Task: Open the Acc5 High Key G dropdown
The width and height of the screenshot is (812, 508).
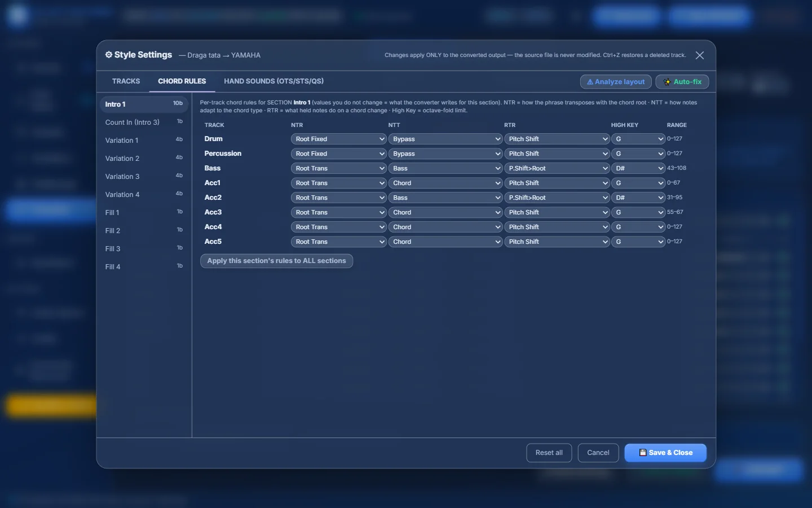Action: click(x=638, y=242)
